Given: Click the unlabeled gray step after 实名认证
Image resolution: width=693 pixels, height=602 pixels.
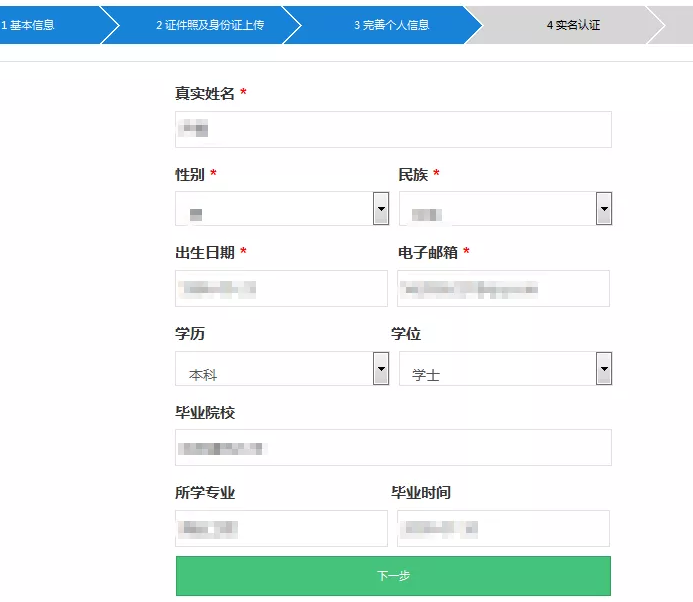Looking at the screenshot, I should (676, 25).
